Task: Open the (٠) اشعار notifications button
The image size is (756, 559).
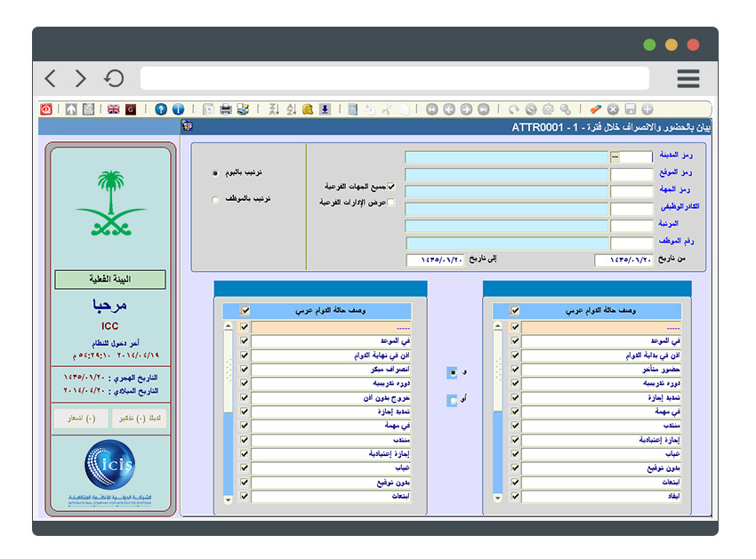Action: [81, 419]
